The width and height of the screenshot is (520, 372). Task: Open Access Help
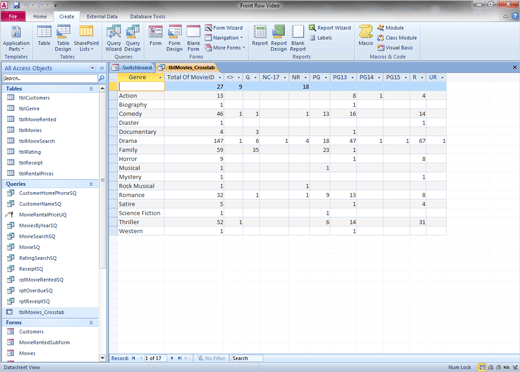[516, 16]
